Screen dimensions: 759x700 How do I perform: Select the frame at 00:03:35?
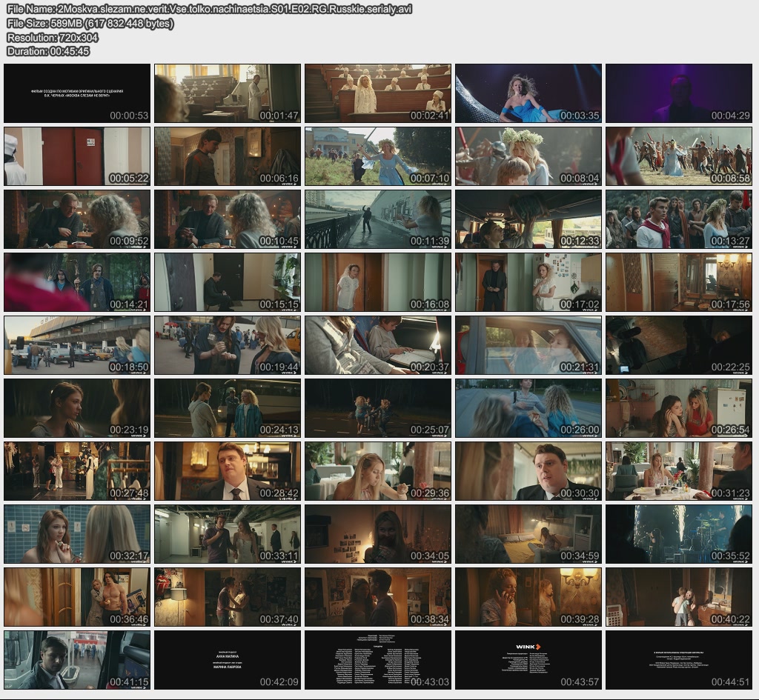click(528, 93)
